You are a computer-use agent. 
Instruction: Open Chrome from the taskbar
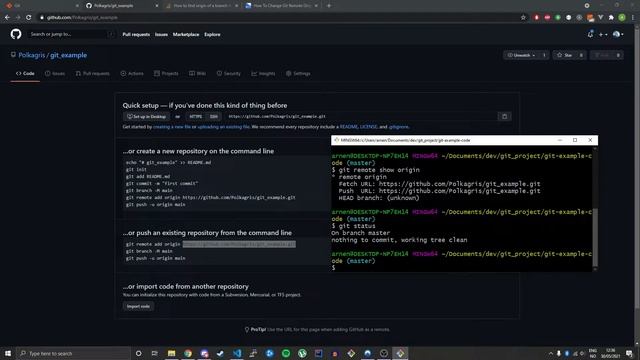(x=188, y=353)
